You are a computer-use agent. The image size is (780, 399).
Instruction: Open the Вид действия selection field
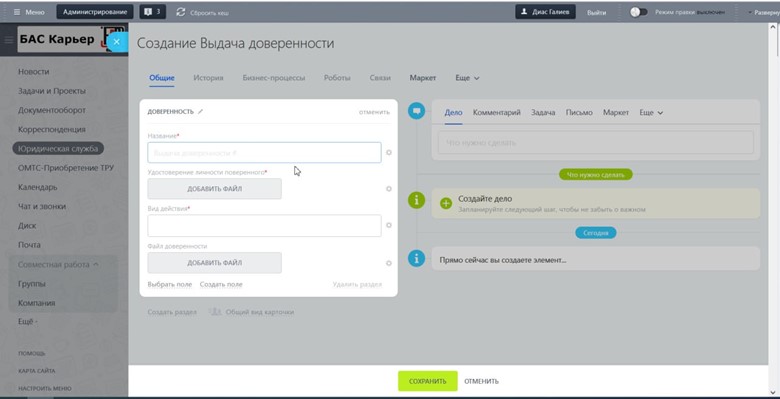point(264,226)
